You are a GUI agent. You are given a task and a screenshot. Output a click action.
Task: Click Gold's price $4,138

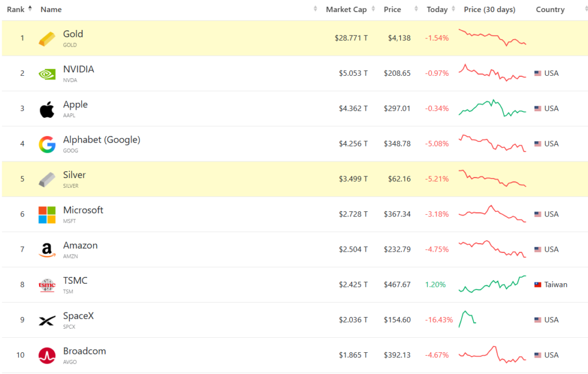(x=400, y=38)
